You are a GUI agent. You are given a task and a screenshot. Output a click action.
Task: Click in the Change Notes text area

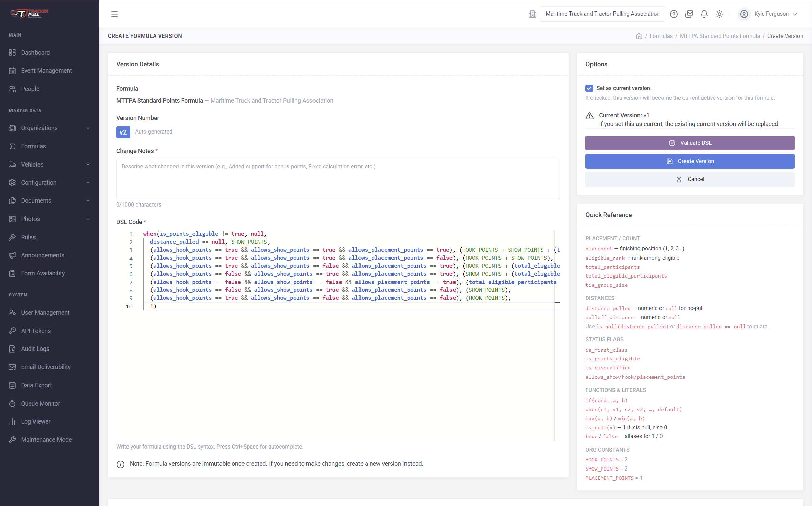tap(338, 179)
